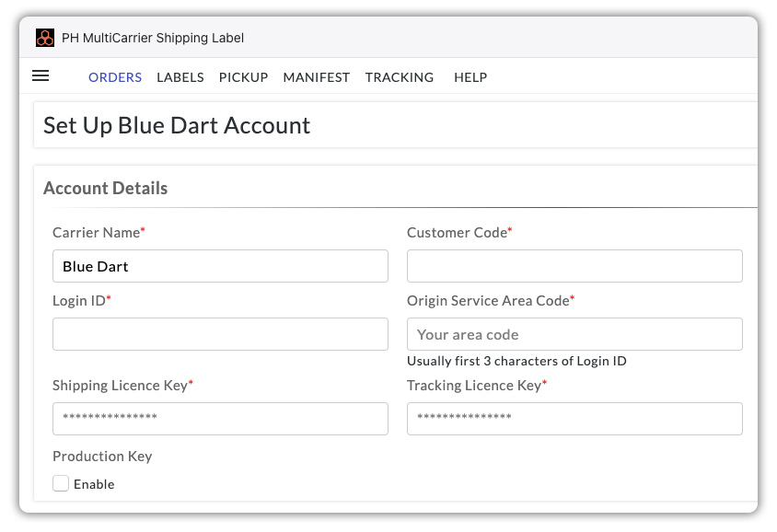Viewport: 777px width, 532px height.
Task: Click the 'Origin Service Area Code' label
Action: tap(491, 301)
